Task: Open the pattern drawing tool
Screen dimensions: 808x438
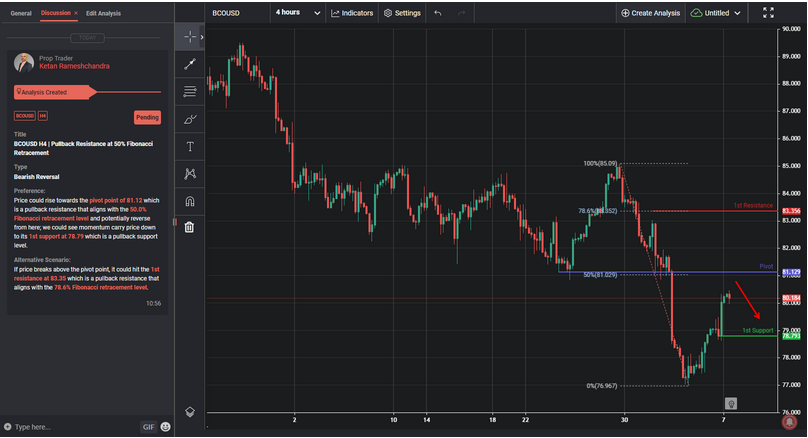Action: (x=190, y=174)
